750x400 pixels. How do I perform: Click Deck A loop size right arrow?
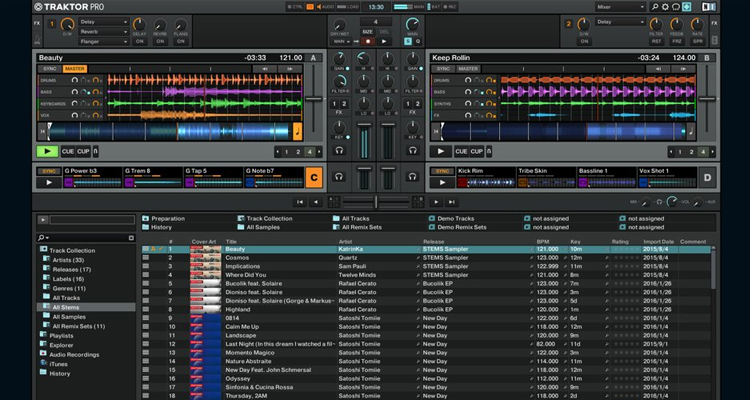tap(319, 152)
